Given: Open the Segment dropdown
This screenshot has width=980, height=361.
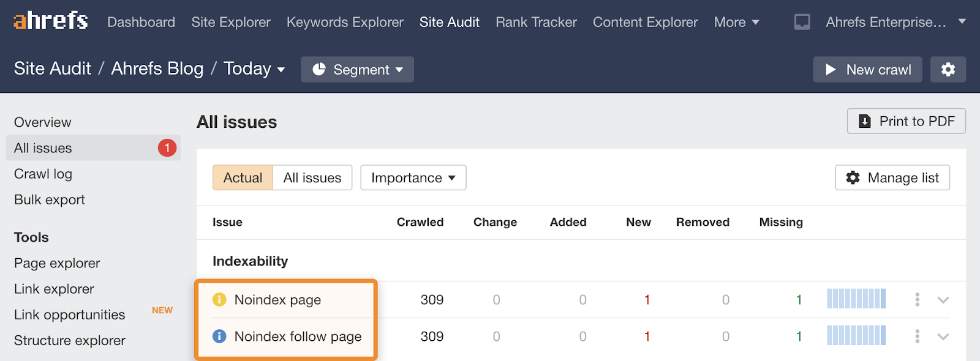Looking at the screenshot, I should point(357,70).
